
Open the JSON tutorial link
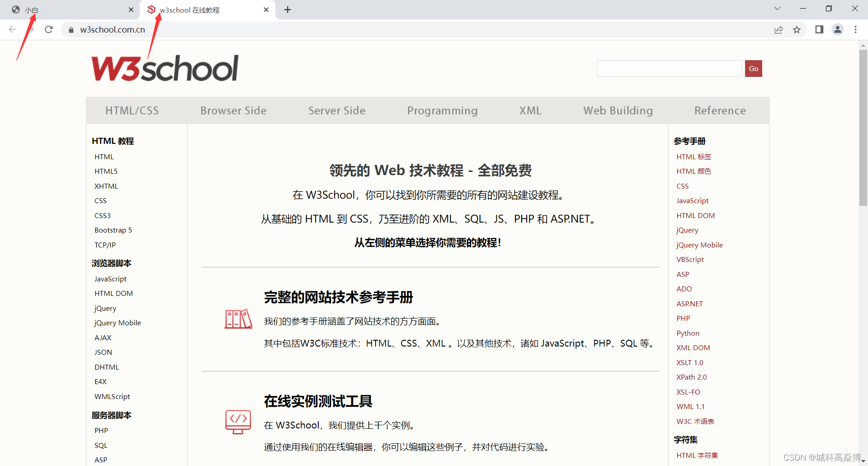(103, 352)
